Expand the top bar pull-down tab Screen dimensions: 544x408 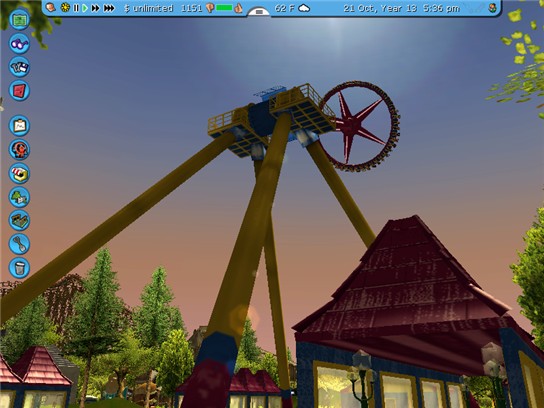click(x=259, y=12)
